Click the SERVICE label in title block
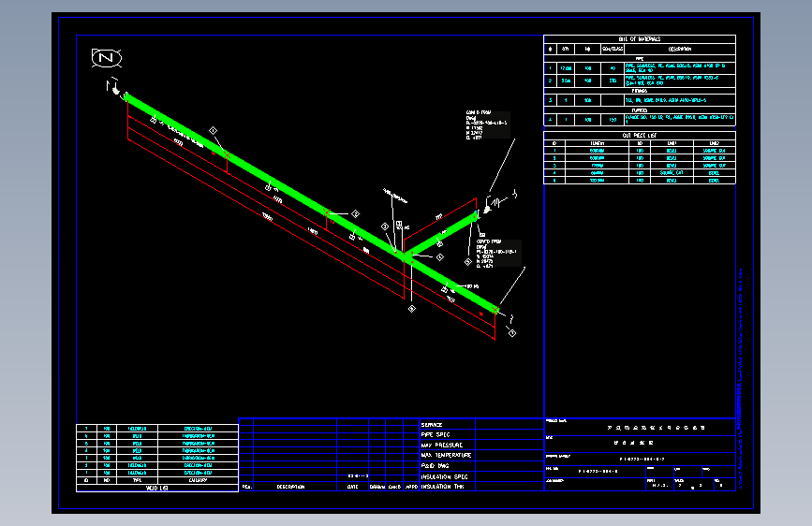This screenshot has width=812, height=526. [432, 425]
